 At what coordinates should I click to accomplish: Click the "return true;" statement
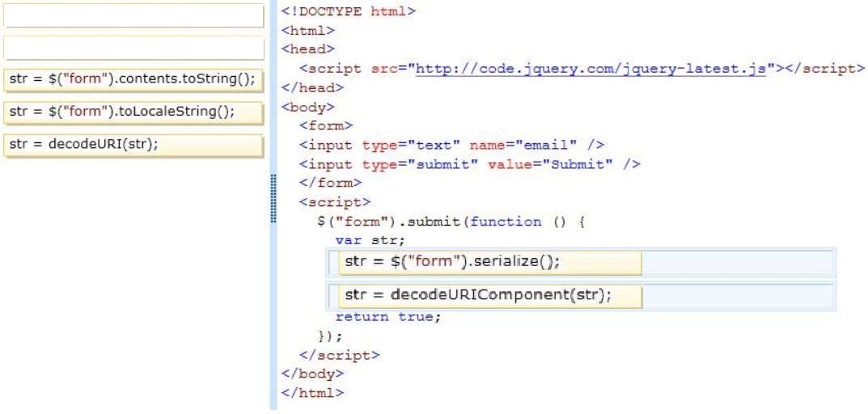[x=388, y=317]
